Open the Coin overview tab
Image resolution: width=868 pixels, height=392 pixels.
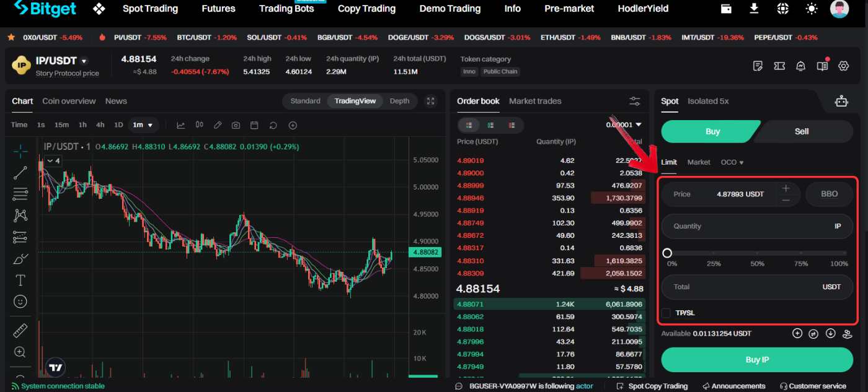coord(69,101)
